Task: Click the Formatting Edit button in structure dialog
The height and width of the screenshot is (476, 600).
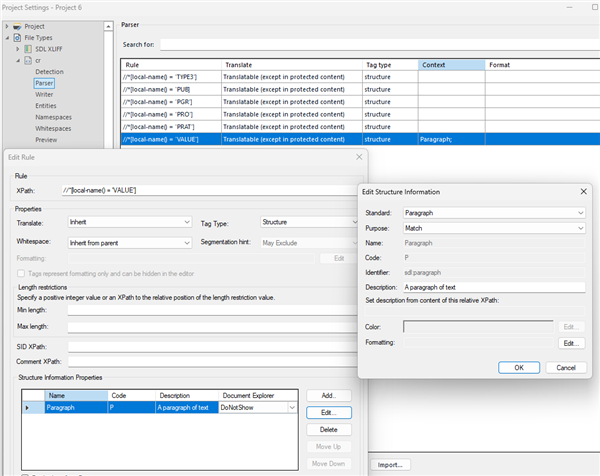Action: [x=571, y=343]
